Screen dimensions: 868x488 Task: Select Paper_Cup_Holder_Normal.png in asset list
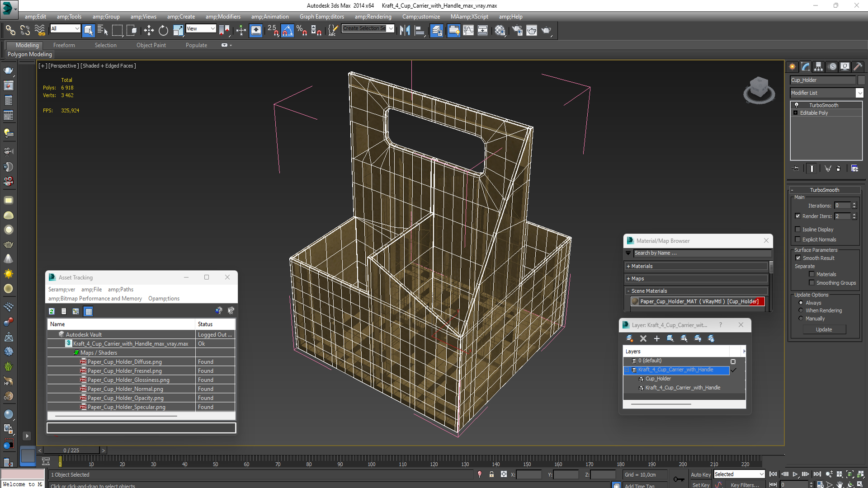pyautogui.click(x=125, y=389)
